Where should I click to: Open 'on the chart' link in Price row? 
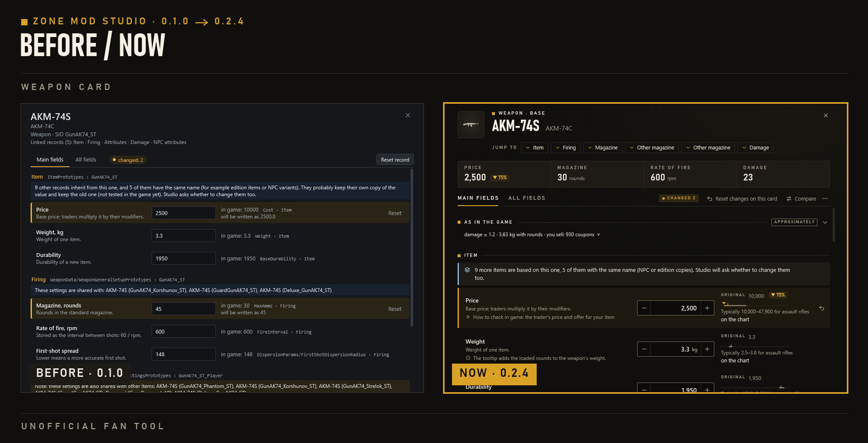pos(735,320)
